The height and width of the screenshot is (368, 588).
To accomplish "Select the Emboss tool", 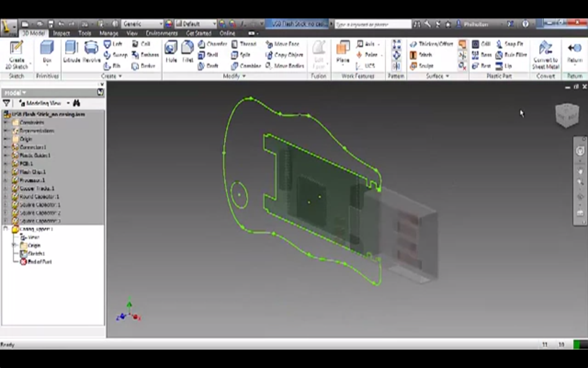I will (x=145, y=55).
